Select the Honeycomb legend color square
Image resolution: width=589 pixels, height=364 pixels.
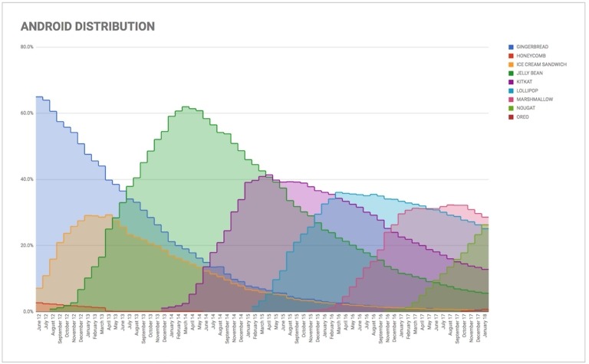click(x=511, y=56)
